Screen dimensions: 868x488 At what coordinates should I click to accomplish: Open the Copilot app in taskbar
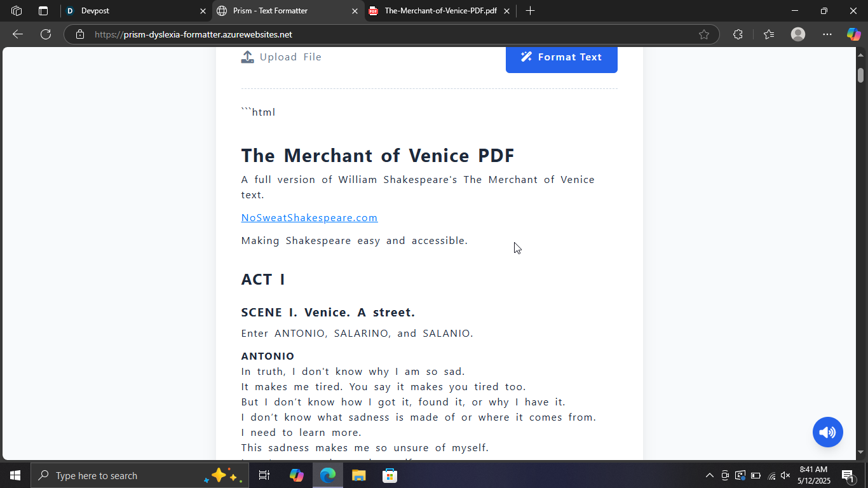pos(297,475)
